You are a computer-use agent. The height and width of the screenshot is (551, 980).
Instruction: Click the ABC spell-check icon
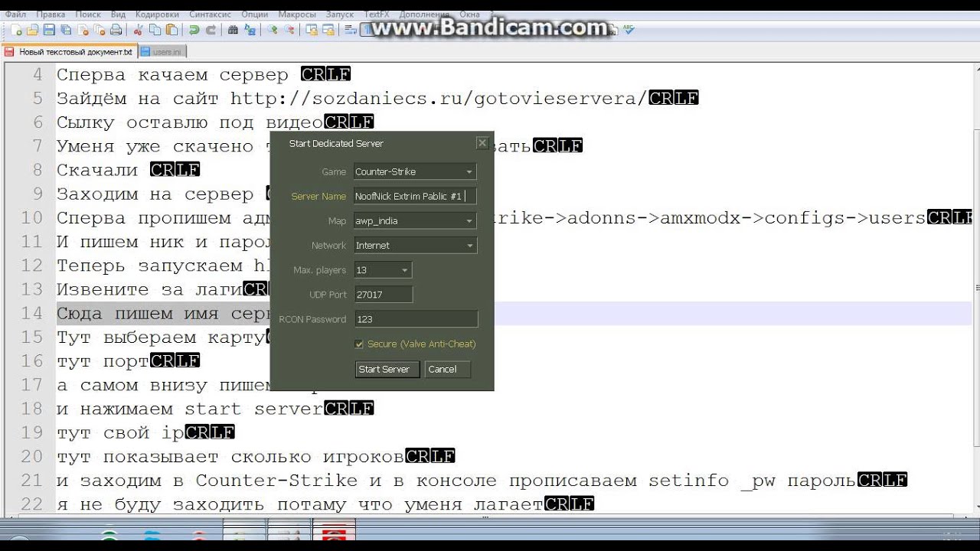(629, 30)
